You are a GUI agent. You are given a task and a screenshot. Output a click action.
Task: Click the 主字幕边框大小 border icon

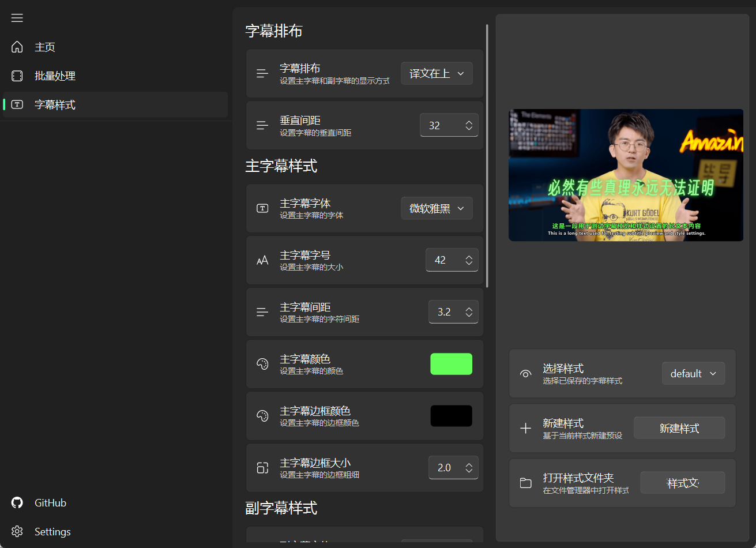262,468
